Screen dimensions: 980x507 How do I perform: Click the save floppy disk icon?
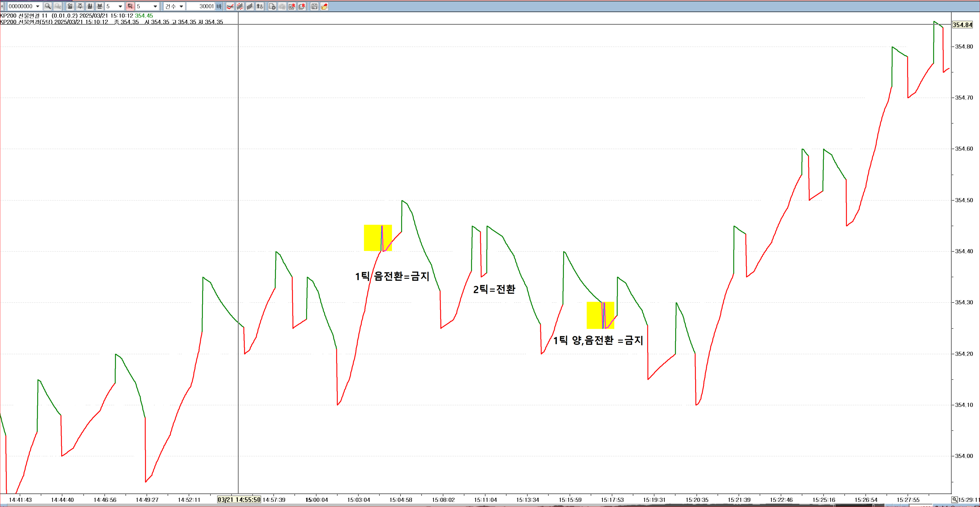point(314,6)
